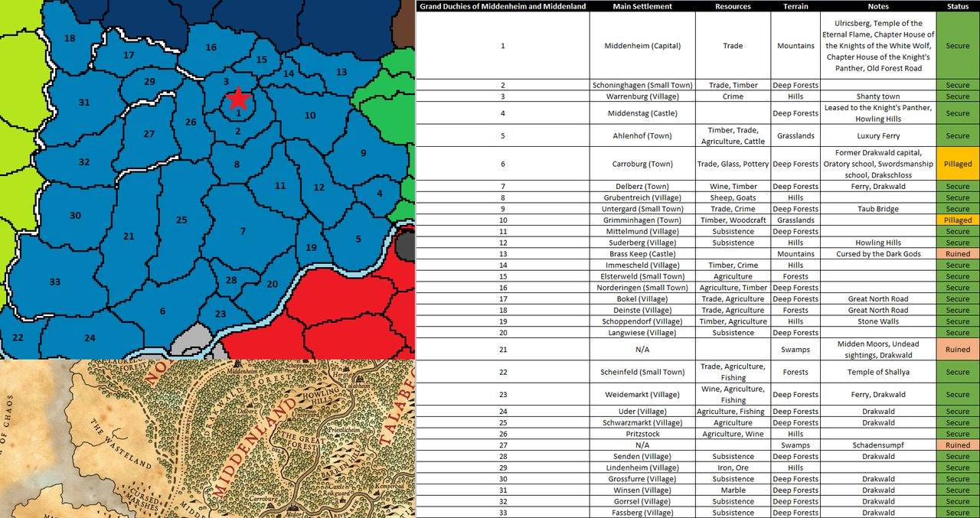Select region 7 on the blue map
The image size is (980, 518).
pos(243,231)
